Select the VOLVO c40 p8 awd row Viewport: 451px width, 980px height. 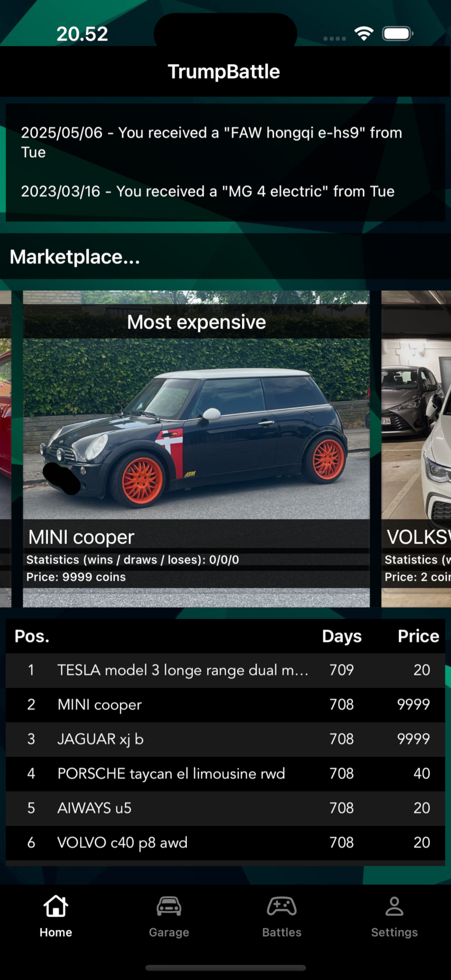click(x=225, y=843)
